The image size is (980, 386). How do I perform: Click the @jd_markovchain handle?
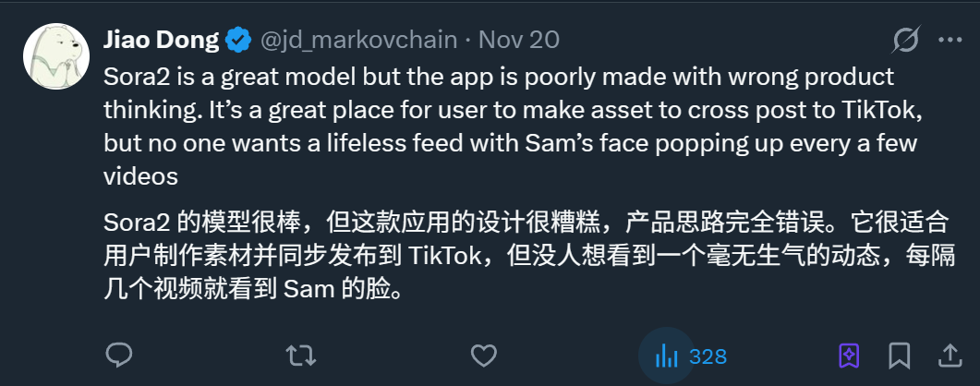(x=360, y=41)
